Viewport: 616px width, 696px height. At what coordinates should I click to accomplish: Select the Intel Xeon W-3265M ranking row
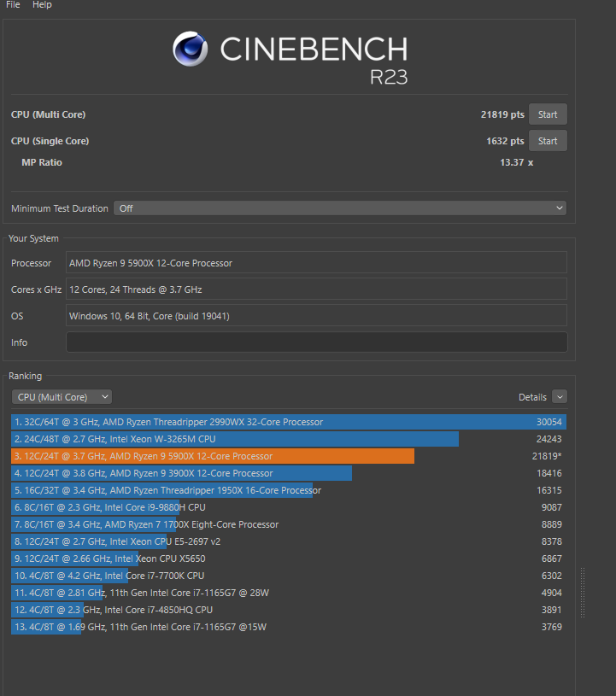[x=289, y=439]
